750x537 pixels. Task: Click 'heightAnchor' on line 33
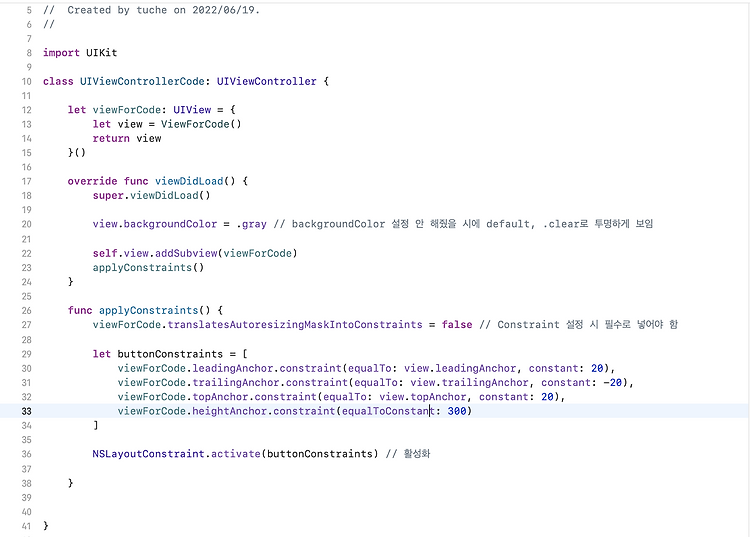pos(230,411)
